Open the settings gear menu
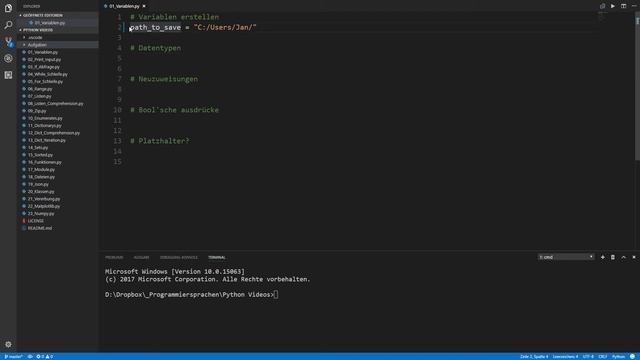The image size is (640, 360). (x=8, y=344)
